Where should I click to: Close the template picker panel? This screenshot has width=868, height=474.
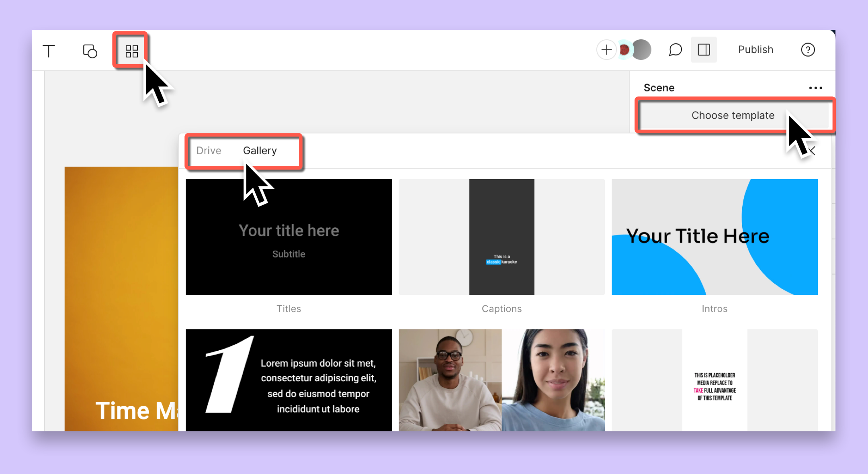pos(812,151)
